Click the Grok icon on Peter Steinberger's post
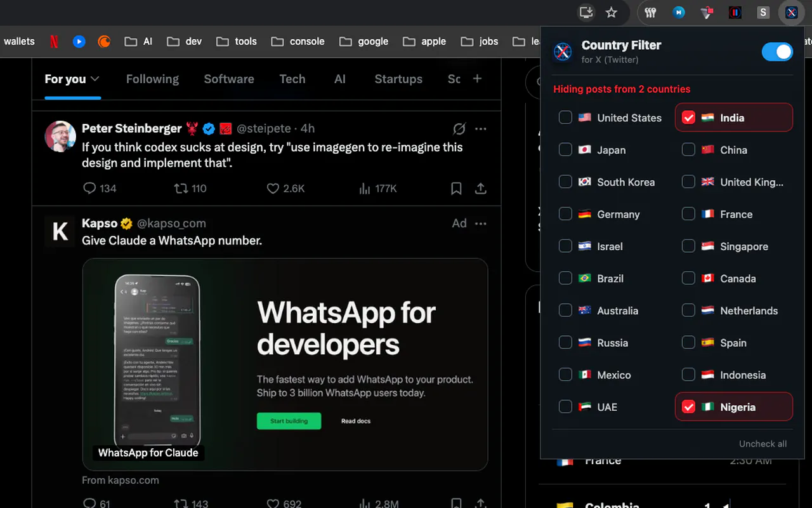The width and height of the screenshot is (812, 508). (x=459, y=129)
